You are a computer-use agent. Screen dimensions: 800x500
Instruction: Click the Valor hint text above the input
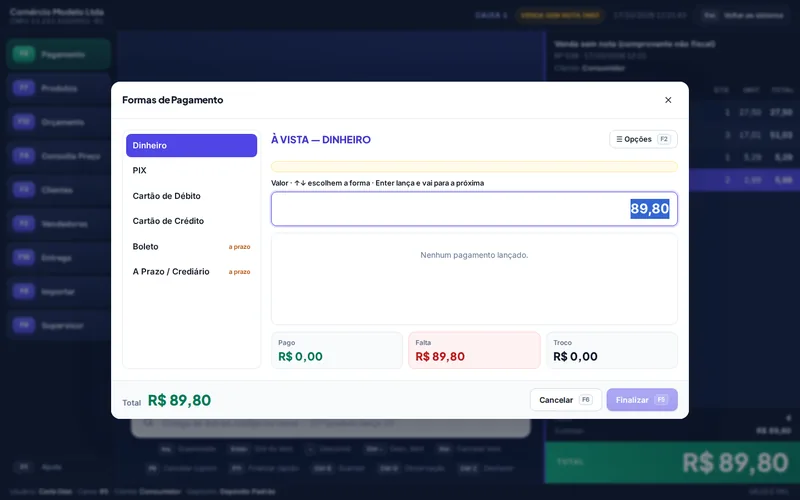[378, 183]
